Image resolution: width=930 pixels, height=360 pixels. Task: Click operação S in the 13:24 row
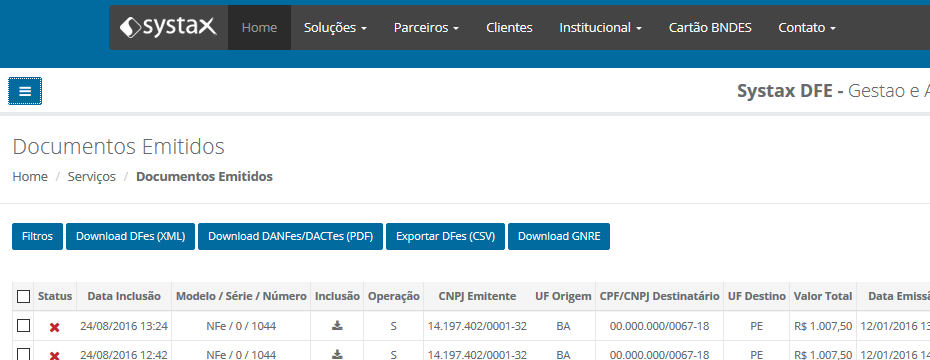click(394, 326)
